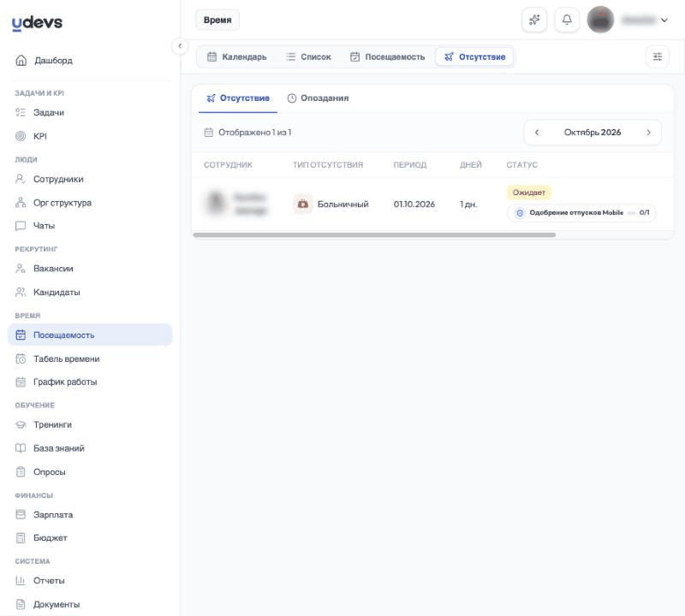
Task: Go to previous month before Октябрь 2026
Action: click(x=537, y=133)
